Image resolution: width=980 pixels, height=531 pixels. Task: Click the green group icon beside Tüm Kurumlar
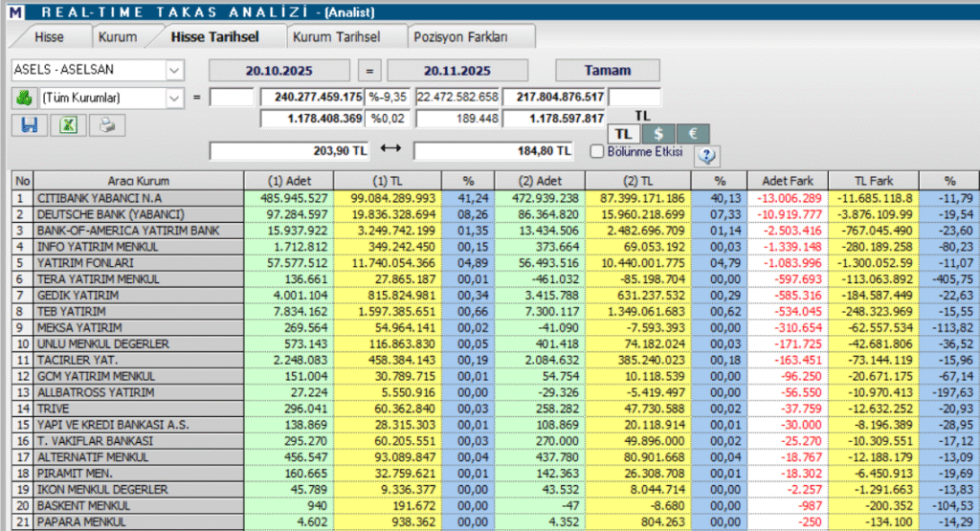pyautogui.click(x=23, y=98)
